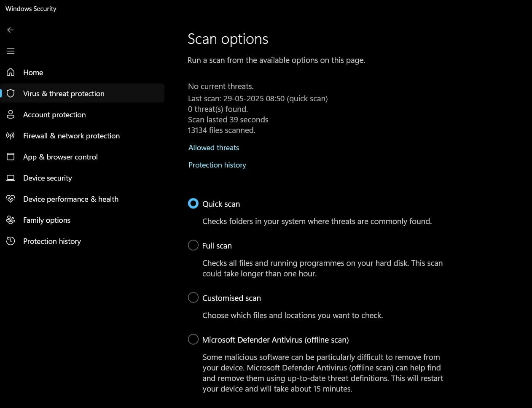Open Account protection
Viewport: 532px width, 408px height.
(54, 114)
